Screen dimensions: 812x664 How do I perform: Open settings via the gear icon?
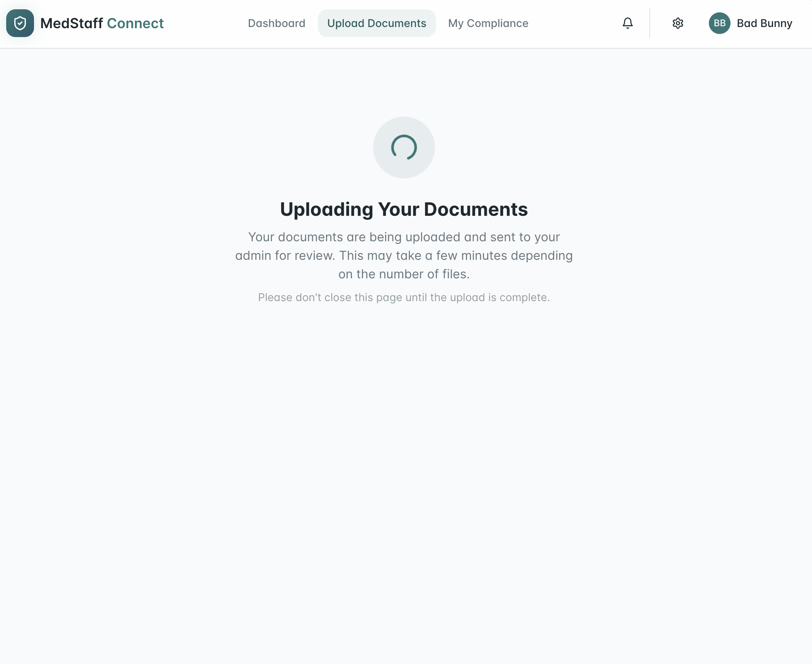tap(678, 23)
